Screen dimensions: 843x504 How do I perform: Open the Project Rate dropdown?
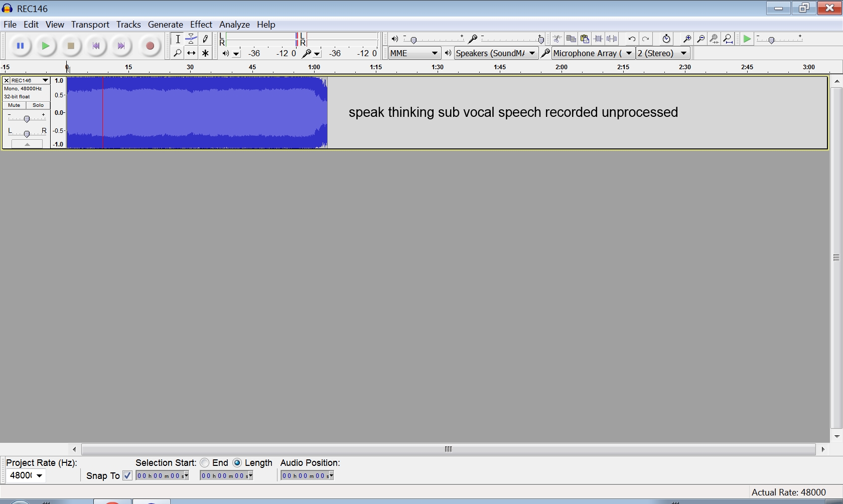pyautogui.click(x=26, y=475)
